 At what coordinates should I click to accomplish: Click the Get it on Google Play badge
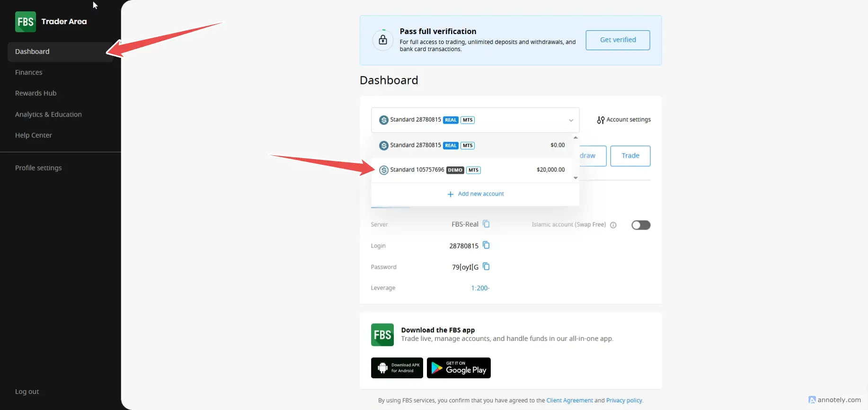(x=459, y=368)
